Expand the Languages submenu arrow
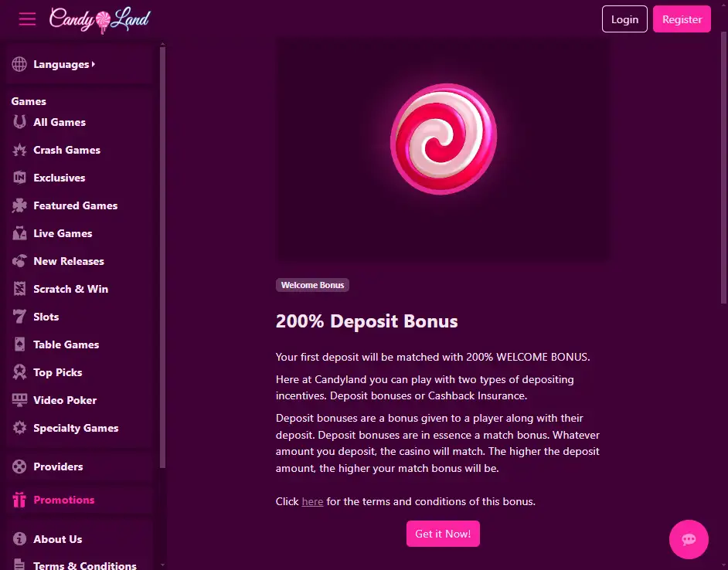This screenshot has width=728, height=570. (94, 64)
